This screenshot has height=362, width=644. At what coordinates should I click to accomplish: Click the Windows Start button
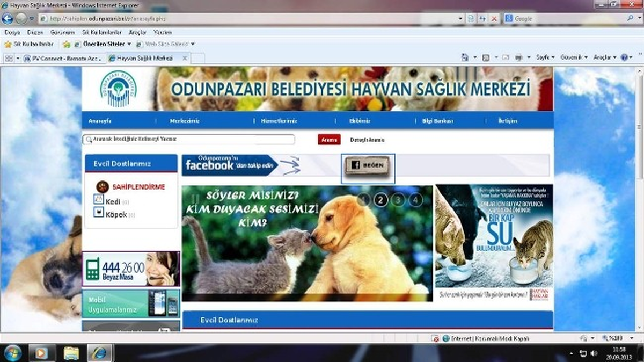coord(12,353)
